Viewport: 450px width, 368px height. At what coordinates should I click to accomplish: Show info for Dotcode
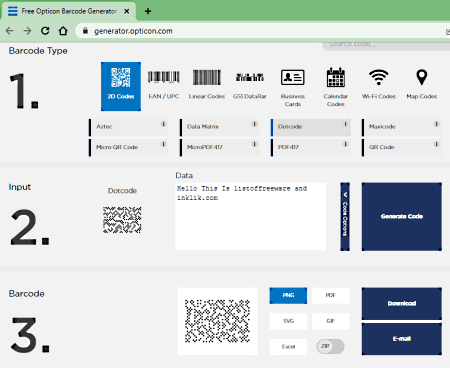click(x=346, y=124)
